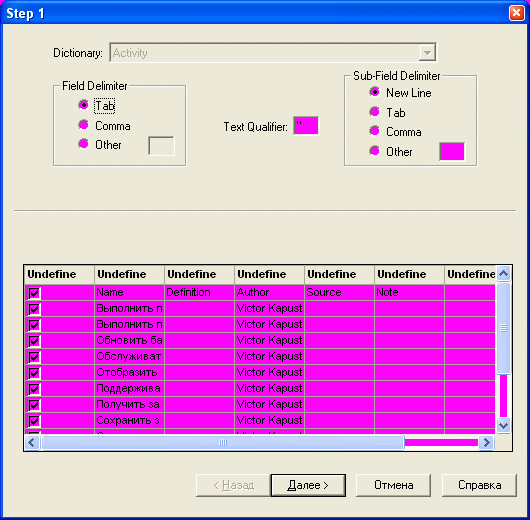Uncheck the row checkbox for Сохранить з

[34, 421]
